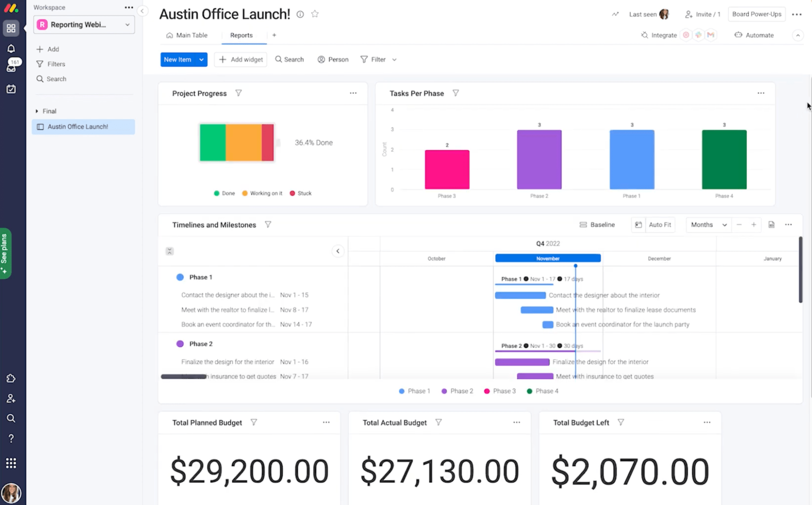Toggle the board star/favorite icon

(x=314, y=13)
